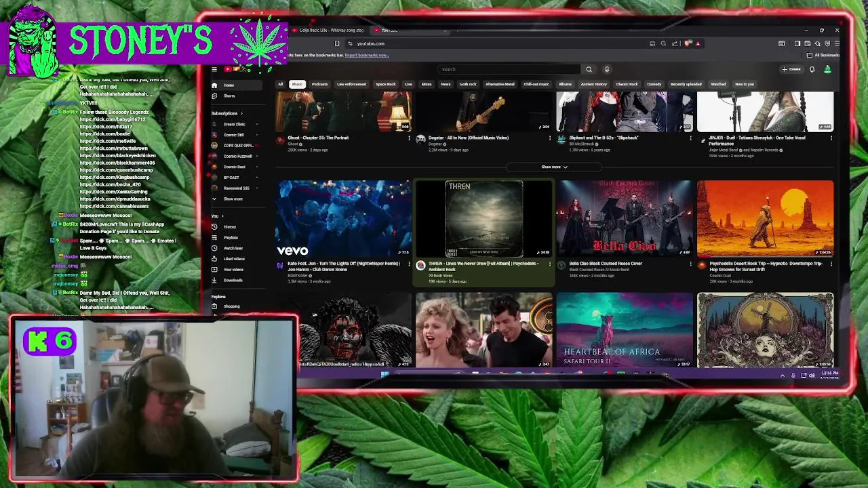Screen dimensions: 868x488
Task: Select the Comedy filter chip
Action: (654, 84)
